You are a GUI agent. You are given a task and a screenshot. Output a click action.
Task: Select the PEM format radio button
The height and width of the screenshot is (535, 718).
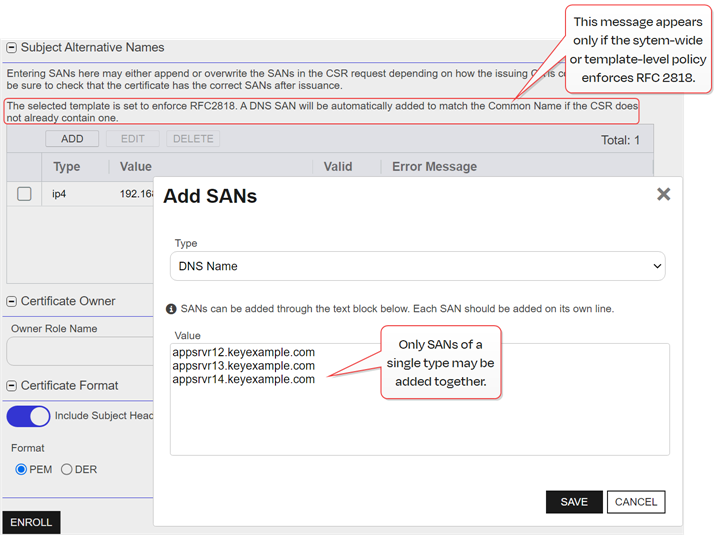pyautogui.click(x=22, y=469)
